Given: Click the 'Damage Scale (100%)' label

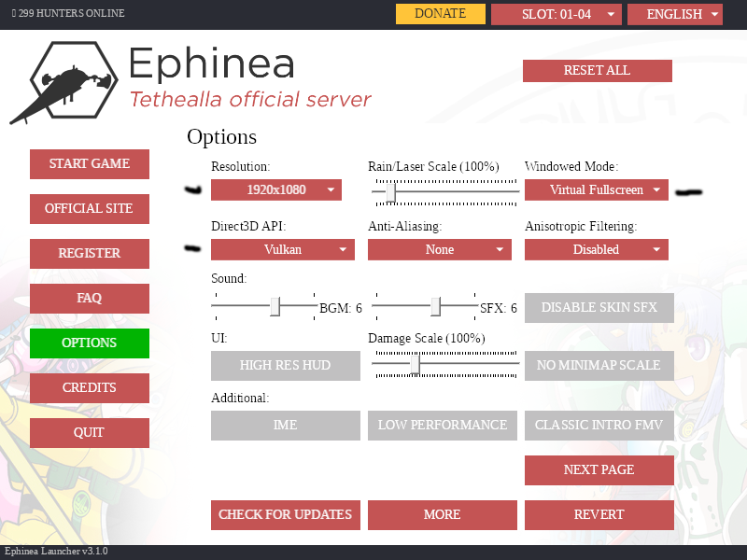Looking at the screenshot, I should click(427, 338).
